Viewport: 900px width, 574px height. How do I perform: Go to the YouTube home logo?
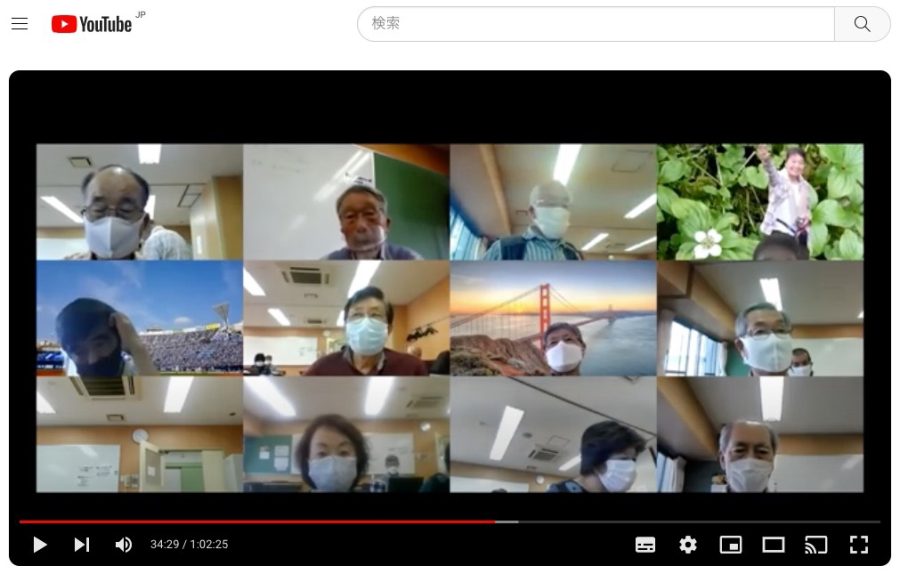[x=92, y=24]
